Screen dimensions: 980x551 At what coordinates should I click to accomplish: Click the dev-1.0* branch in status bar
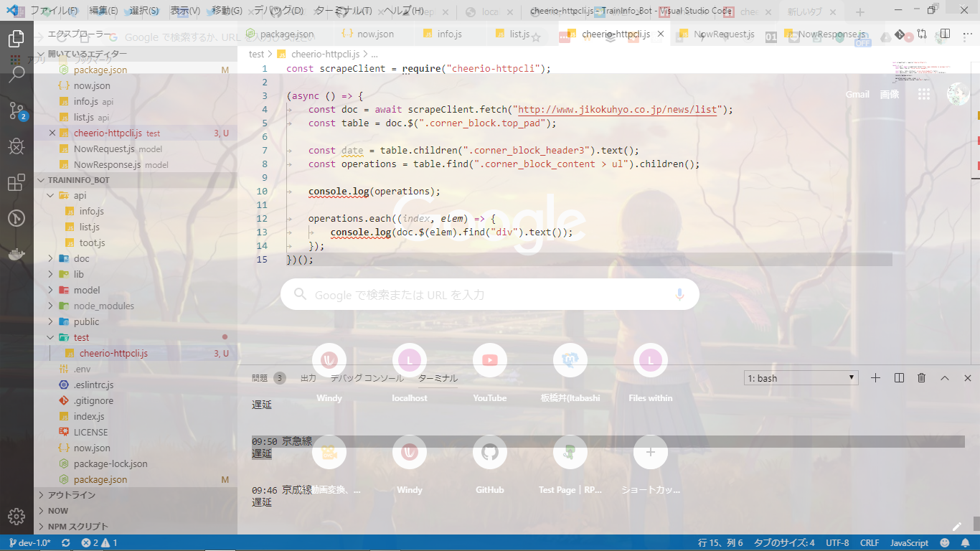pyautogui.click(x=30, y=543)
